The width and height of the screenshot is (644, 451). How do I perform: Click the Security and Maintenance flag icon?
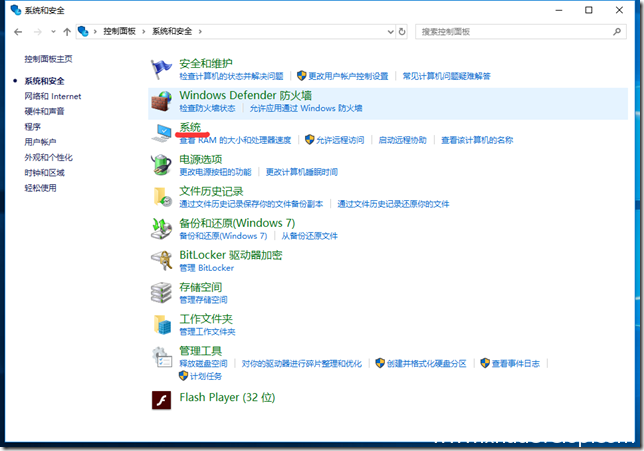coord(161,69)
